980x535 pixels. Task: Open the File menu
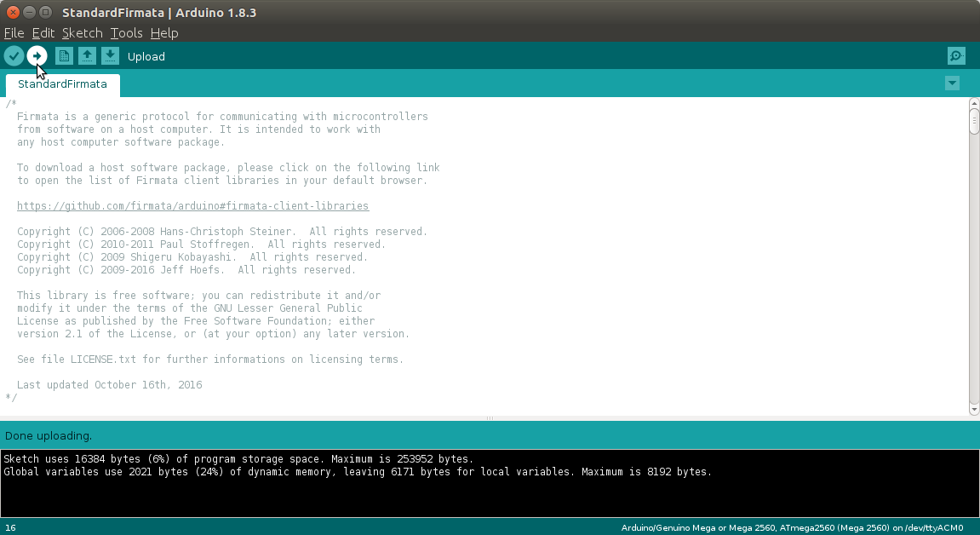pos(14,33)
